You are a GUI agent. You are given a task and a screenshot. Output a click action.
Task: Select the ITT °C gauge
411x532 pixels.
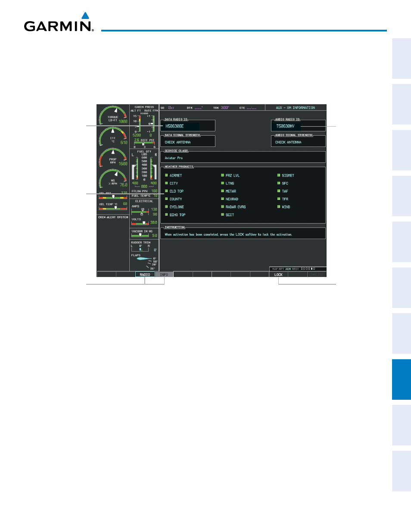113,137
